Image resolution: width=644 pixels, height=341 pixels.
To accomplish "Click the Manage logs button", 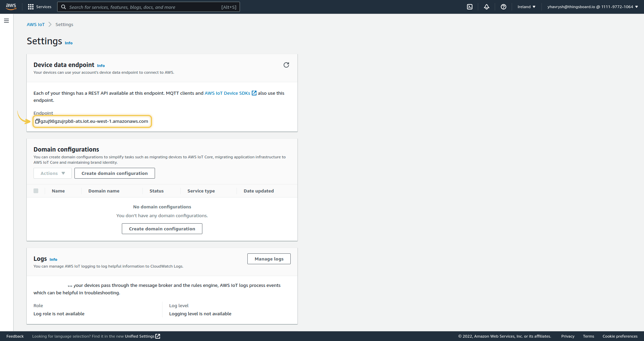I will [269, 259].
